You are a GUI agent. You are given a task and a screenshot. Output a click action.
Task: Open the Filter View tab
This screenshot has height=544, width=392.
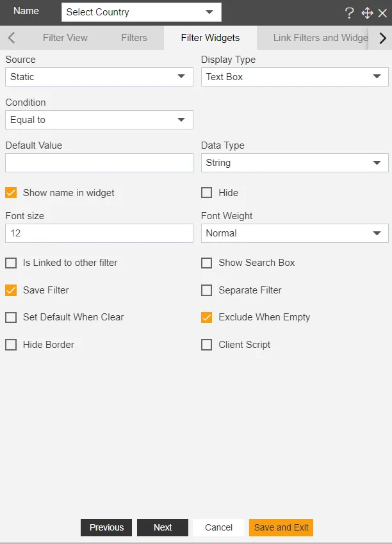[65, 38]
